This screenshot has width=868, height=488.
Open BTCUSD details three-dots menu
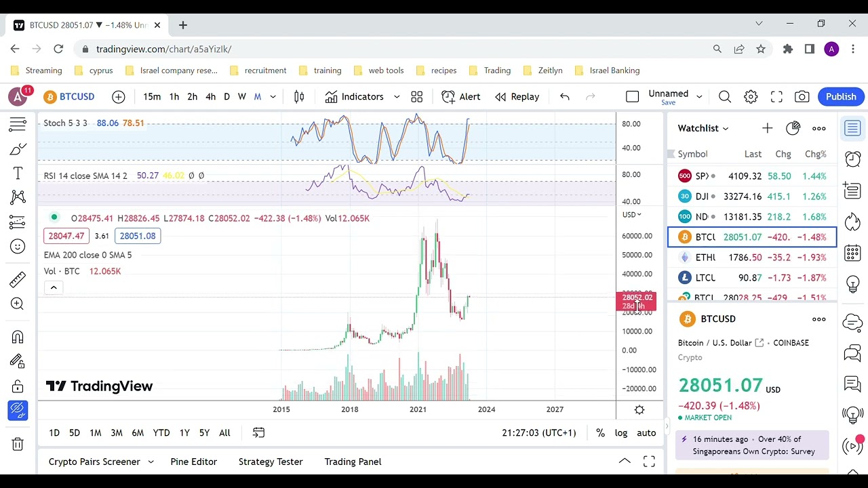click(819, 319)
